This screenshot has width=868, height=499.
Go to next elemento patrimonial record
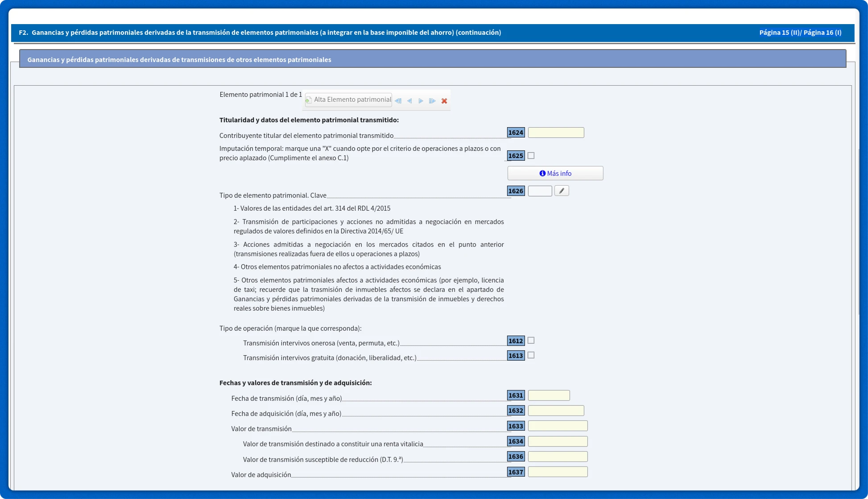coord(421,101)
